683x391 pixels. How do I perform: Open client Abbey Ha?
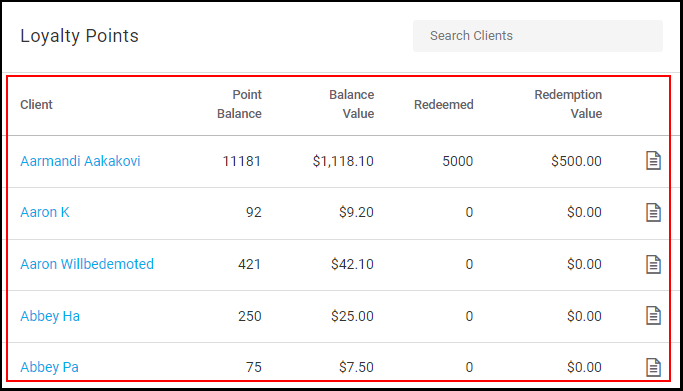point(50,316)
